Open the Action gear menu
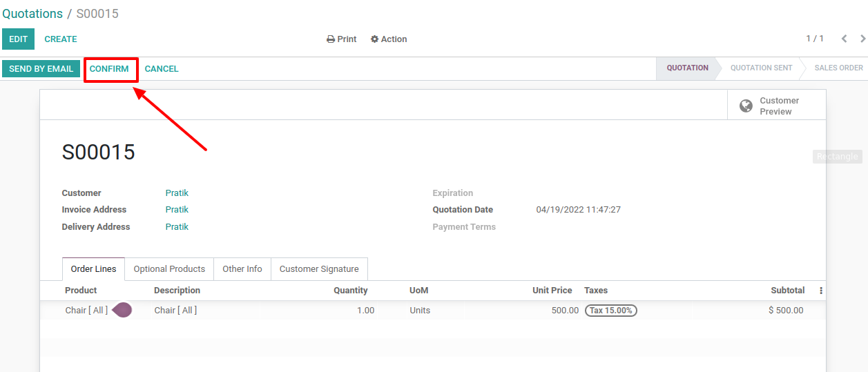 coord(389,39)
